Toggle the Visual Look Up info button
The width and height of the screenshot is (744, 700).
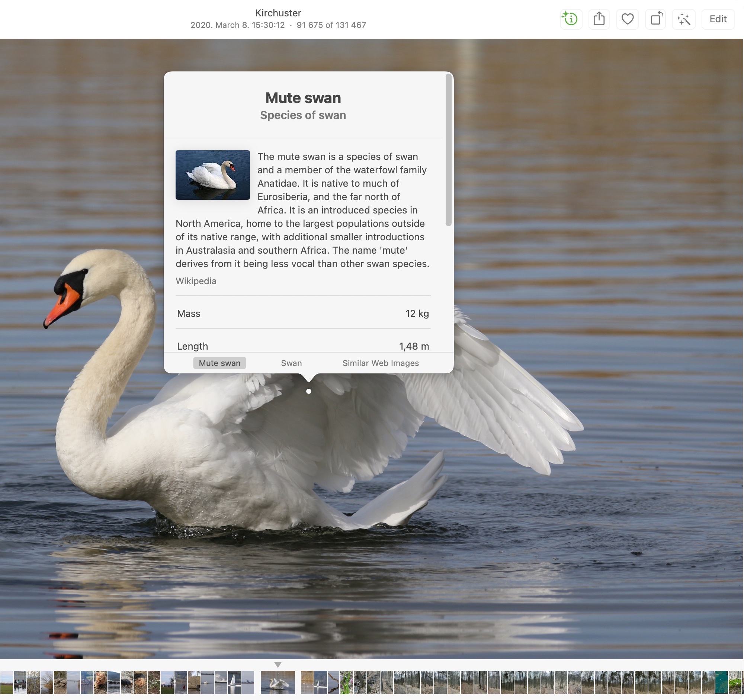(x=571, y=19)
